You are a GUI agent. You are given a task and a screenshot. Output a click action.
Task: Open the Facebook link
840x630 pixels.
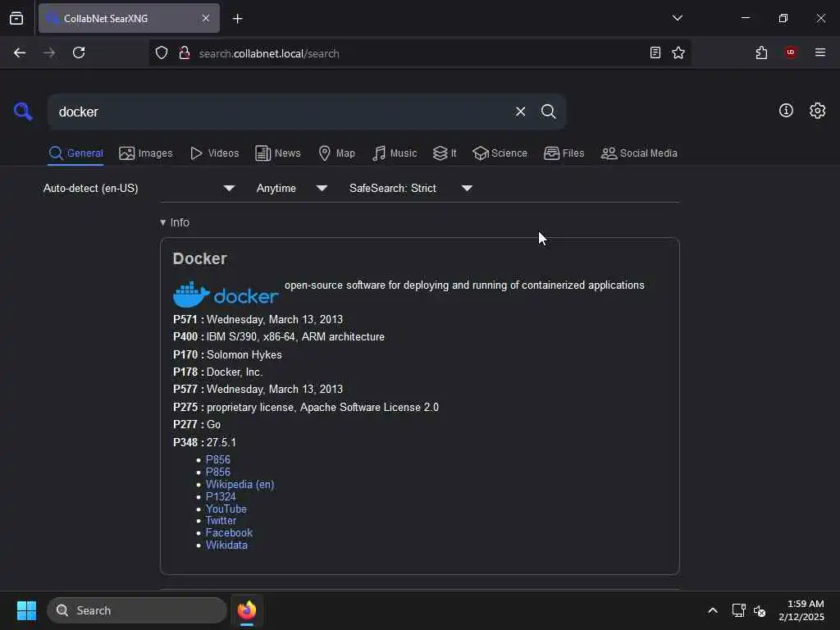pyautogui.click(x=230, y=532)
